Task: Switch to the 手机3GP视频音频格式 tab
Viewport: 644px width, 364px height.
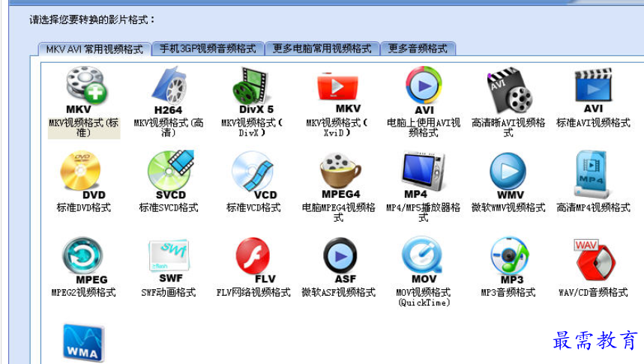Action: tap(208, 49)
